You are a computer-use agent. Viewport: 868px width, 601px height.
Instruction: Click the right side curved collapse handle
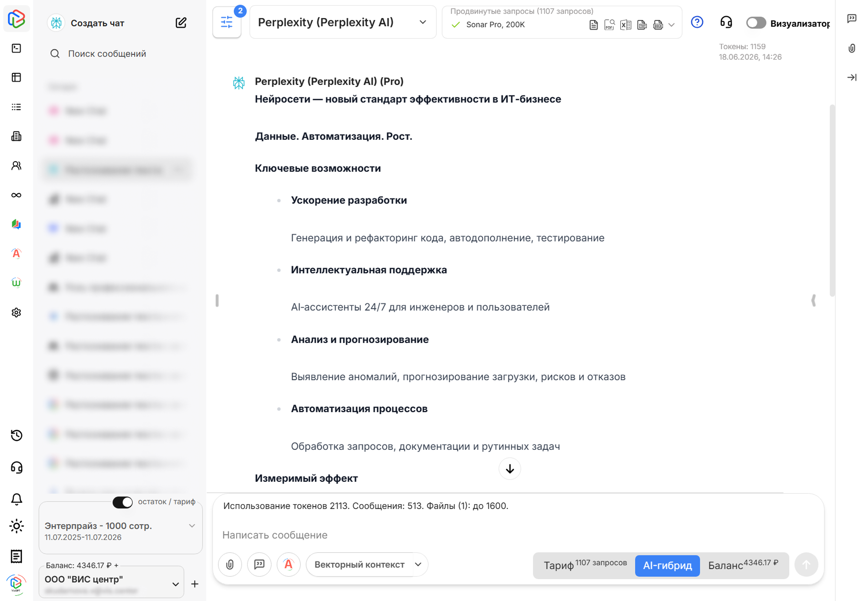pos(814,300)
